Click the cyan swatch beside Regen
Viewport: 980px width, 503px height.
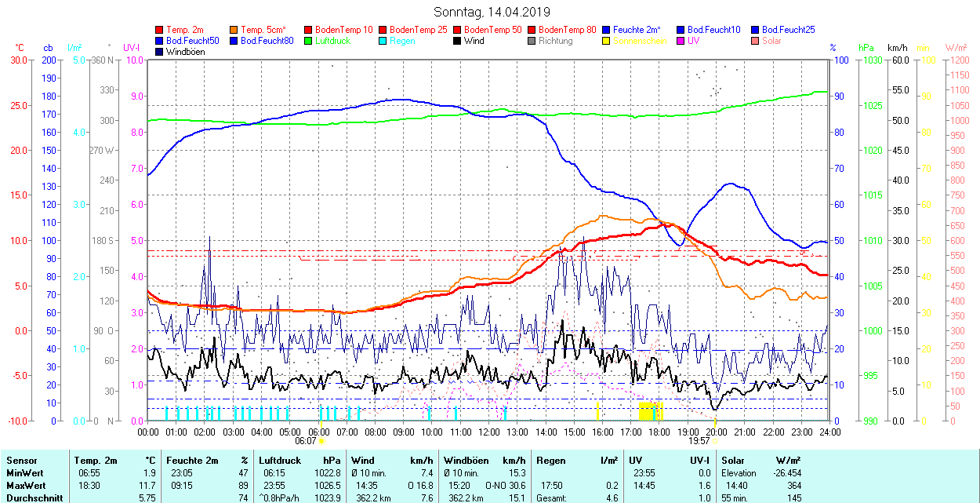[x=383, y=41]
